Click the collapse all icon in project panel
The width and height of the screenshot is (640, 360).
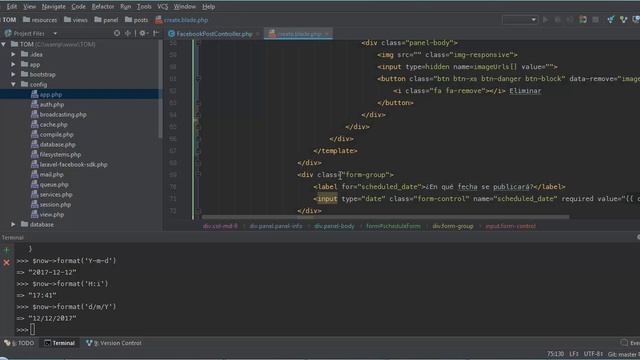pyautogui.click(x=128, y=33)
